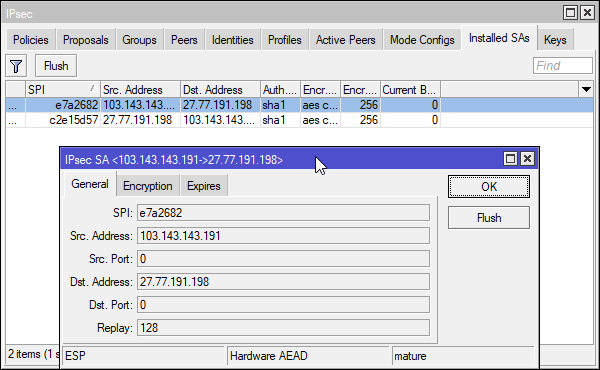
Task: Open the Keys tab
Action: pyautogui.click(x=555, y=40)
